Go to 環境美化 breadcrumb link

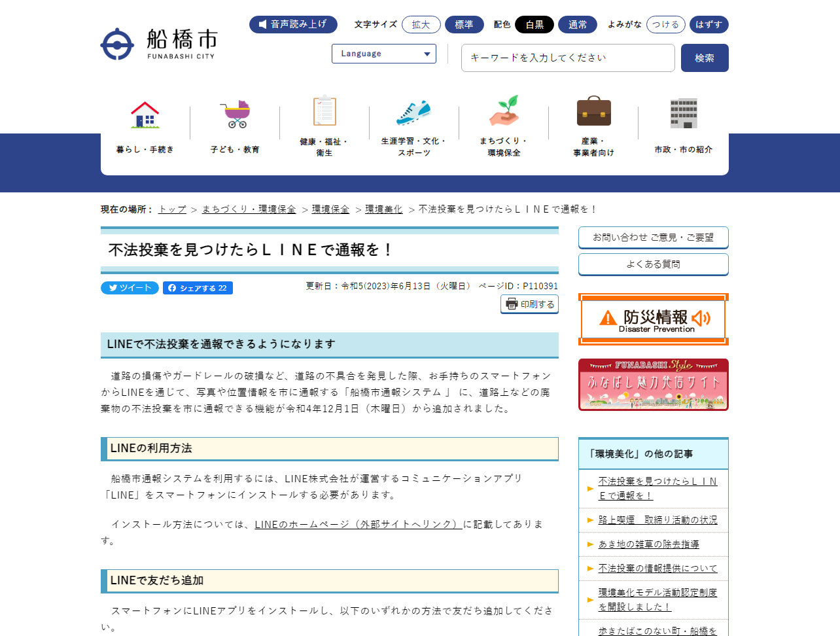click(383, 209)
